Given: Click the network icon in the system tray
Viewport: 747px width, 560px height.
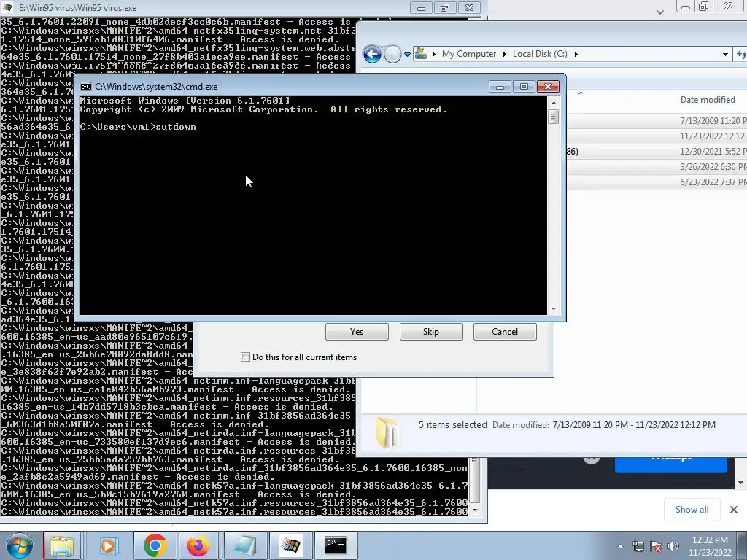Looking at the screenshot, I should click(638, 546).
